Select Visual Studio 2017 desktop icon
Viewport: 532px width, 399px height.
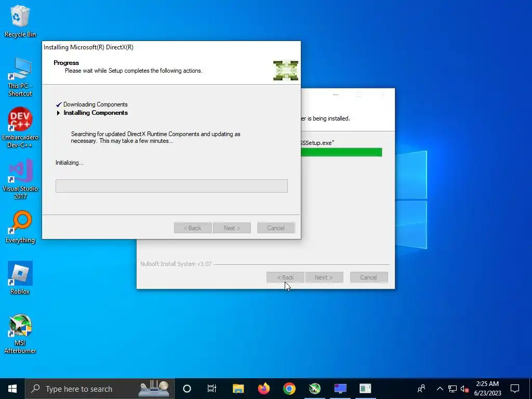coord(20,179)
